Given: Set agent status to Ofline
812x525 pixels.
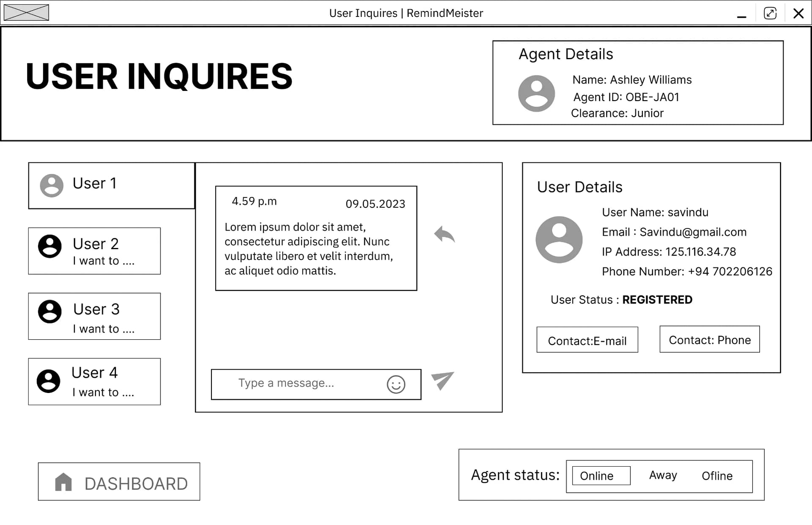Looking at the screenshot, I should [717, 476].
